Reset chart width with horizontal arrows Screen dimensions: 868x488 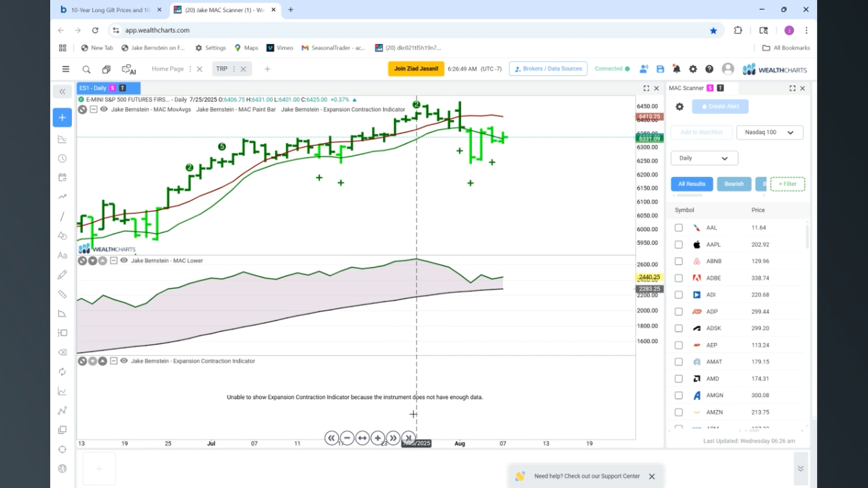click(362, 438)
